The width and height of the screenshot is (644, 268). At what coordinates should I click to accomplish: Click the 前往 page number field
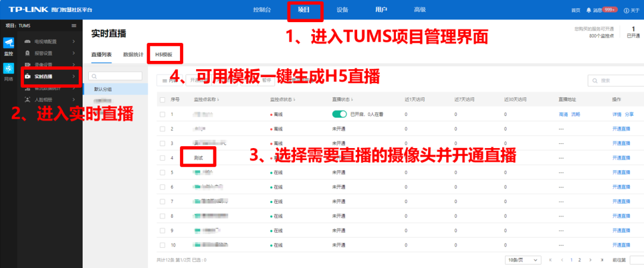pyautogui.click(x=636, y=260)
